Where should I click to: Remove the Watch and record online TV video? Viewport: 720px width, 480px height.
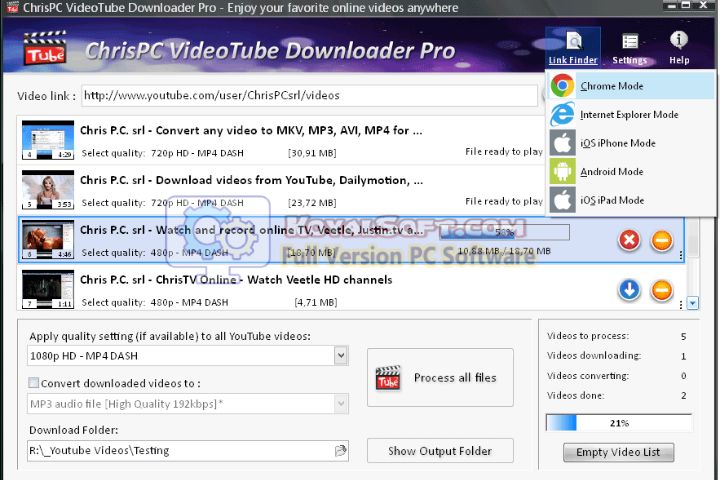[x=662, y=240]
